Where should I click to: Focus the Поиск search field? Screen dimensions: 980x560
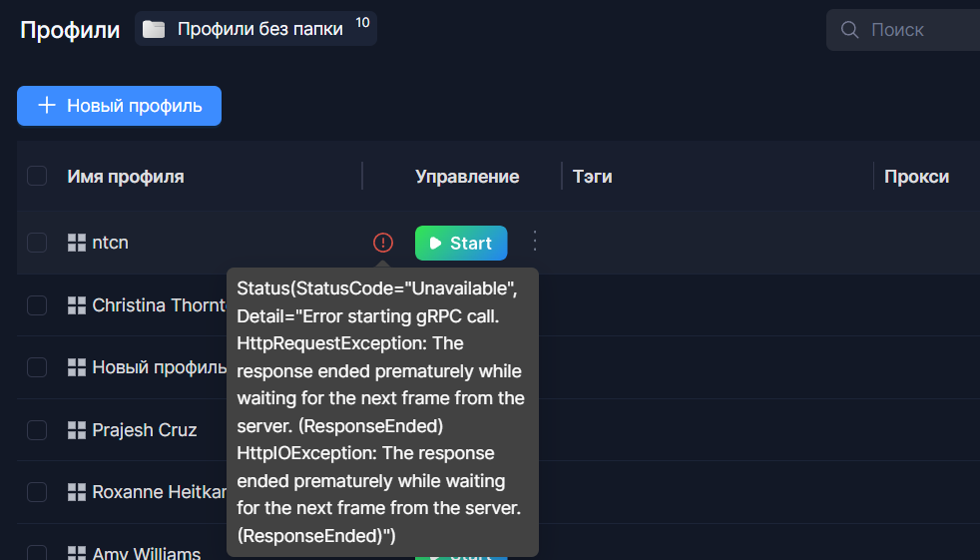918,30
